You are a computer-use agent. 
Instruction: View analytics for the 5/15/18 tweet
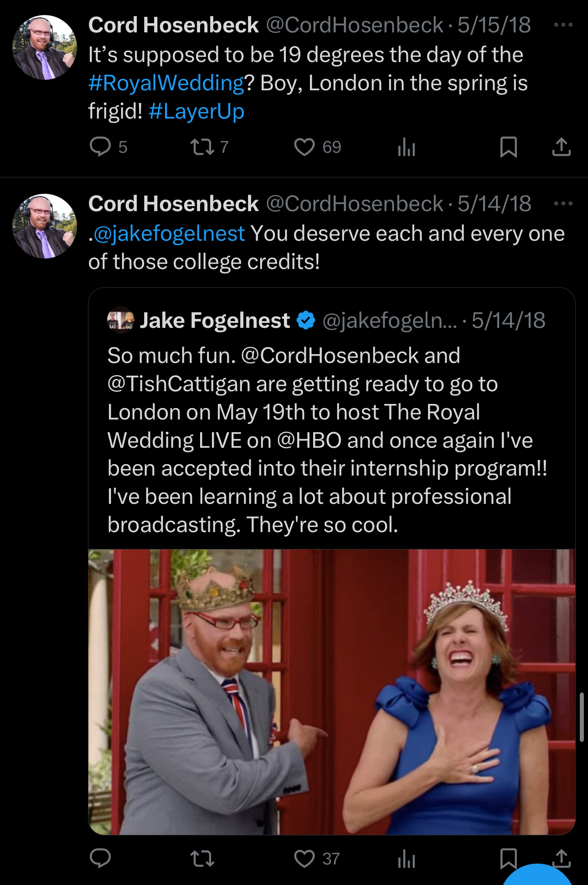(x=406, y=147)
